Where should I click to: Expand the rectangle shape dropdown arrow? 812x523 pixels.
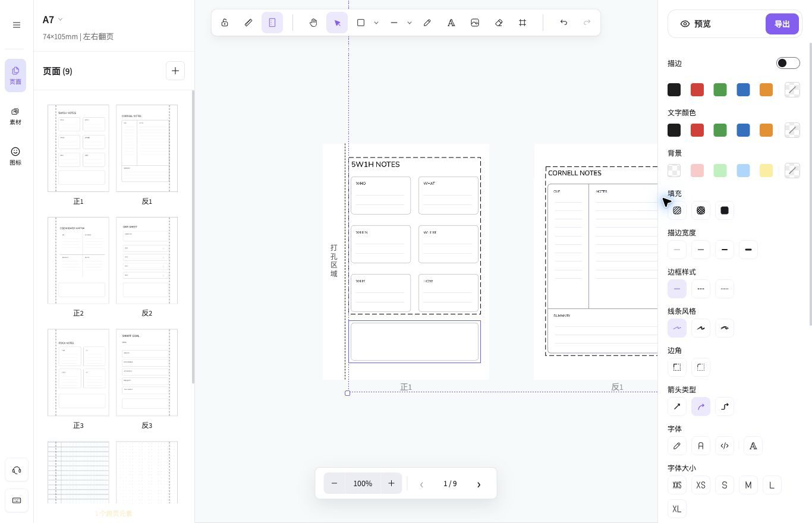tap(376, 23)
